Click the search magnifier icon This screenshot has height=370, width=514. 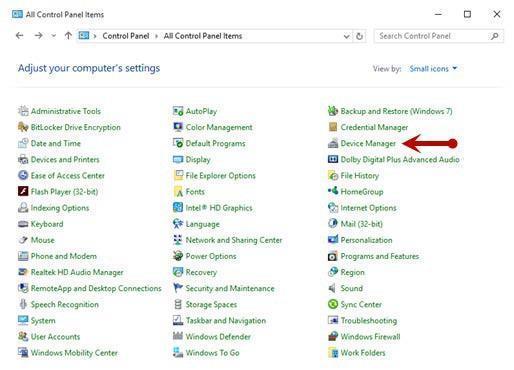[x=495, y=36]
